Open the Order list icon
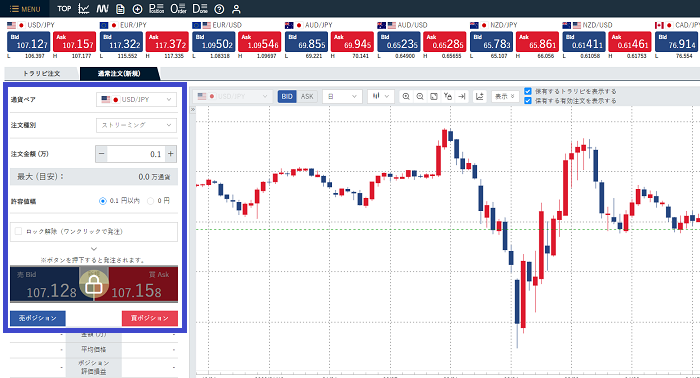 [178, 8]
